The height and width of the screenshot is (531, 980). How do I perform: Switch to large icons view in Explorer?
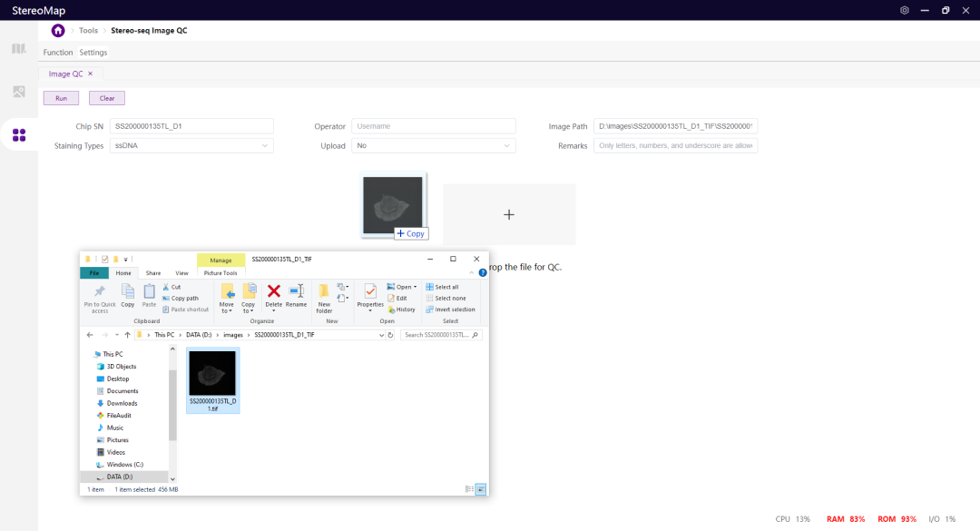[481, 489]
